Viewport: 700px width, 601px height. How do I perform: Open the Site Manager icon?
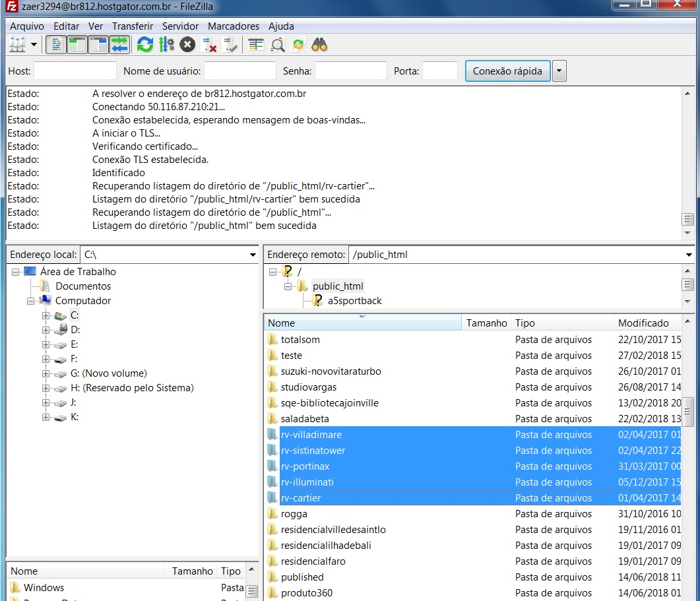[17, 45]
